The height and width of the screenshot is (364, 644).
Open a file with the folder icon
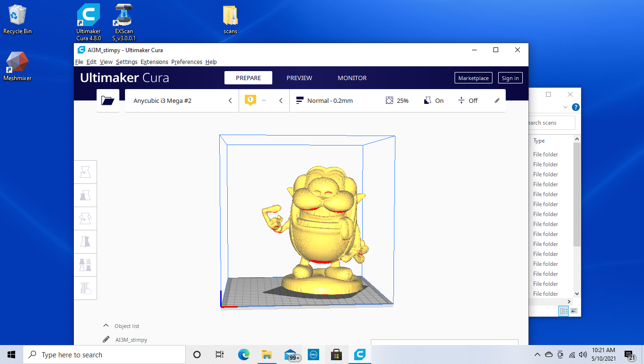[108, 100]
